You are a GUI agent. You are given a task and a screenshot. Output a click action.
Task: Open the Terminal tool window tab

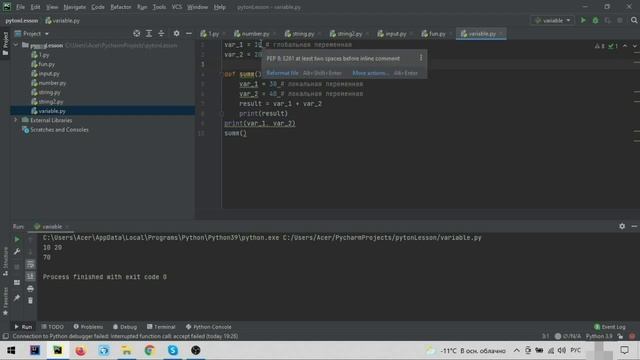161,327
